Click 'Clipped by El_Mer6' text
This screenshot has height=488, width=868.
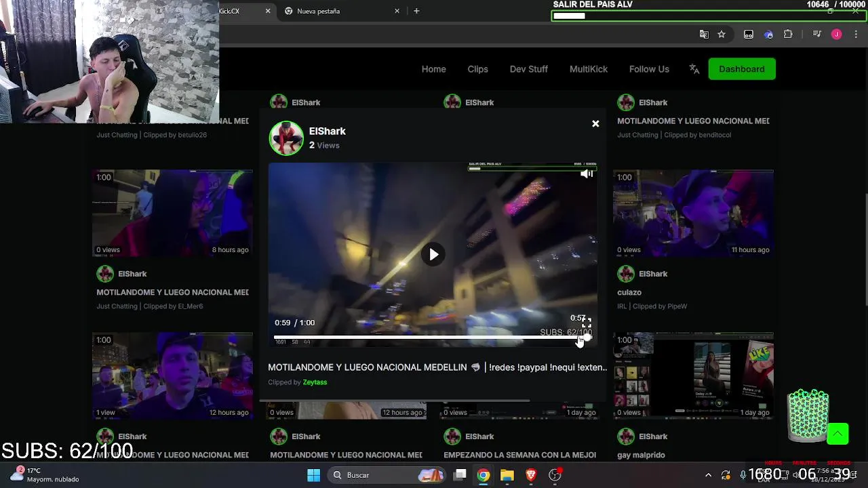(x=173, y=306)
